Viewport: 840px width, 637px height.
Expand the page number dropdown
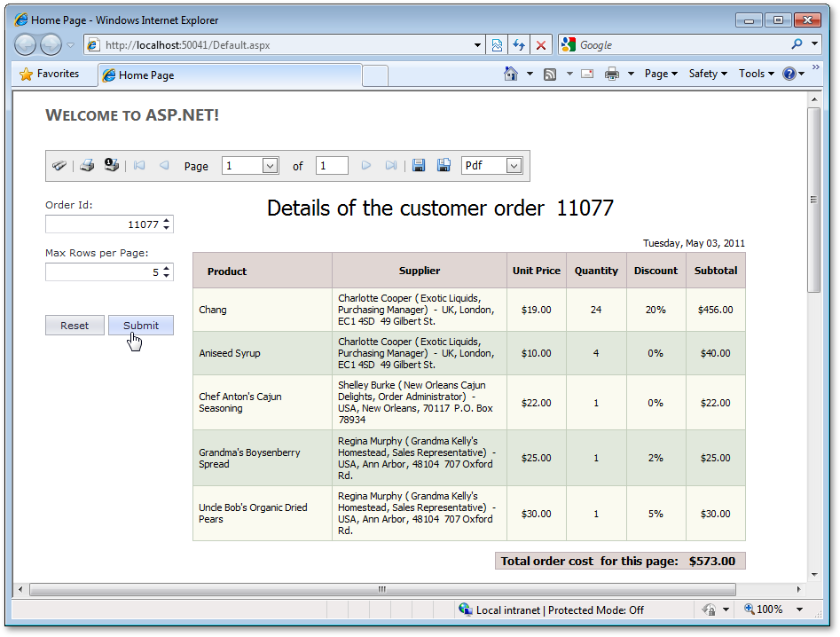pyautogui.click(x=270, y=166)
